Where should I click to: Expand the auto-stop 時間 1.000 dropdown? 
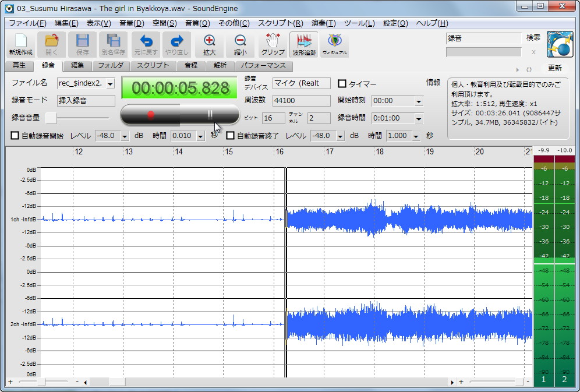pos(416,136)
